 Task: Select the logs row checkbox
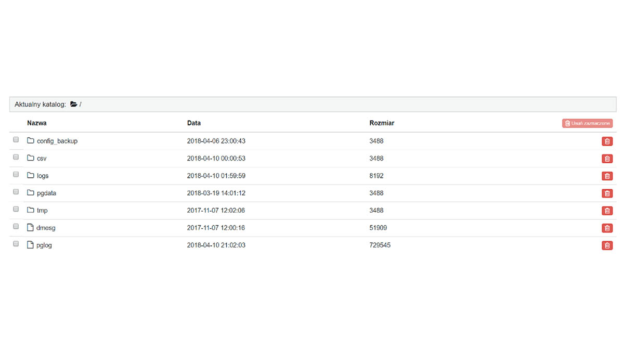16,175
